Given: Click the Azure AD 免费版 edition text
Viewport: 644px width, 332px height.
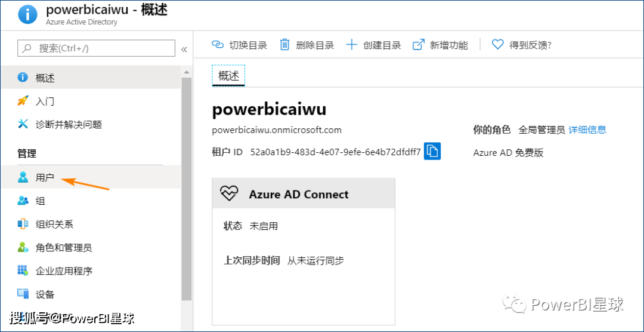Looking at the screenshot, I should coord(509,153).
